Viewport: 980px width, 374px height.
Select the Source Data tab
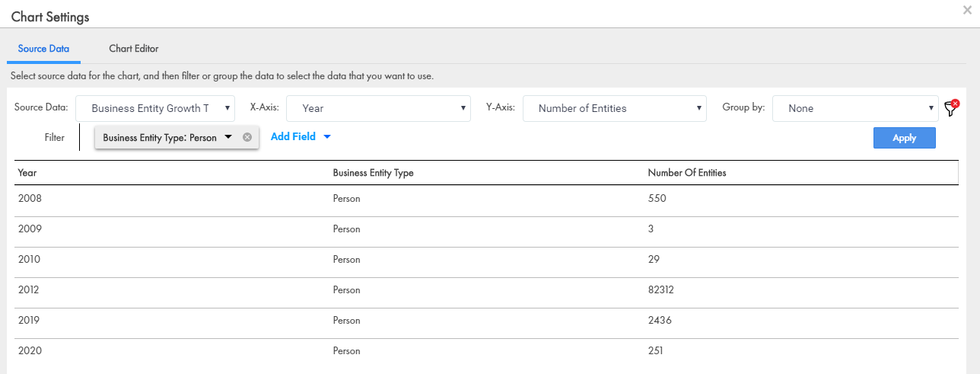point(43,49)
